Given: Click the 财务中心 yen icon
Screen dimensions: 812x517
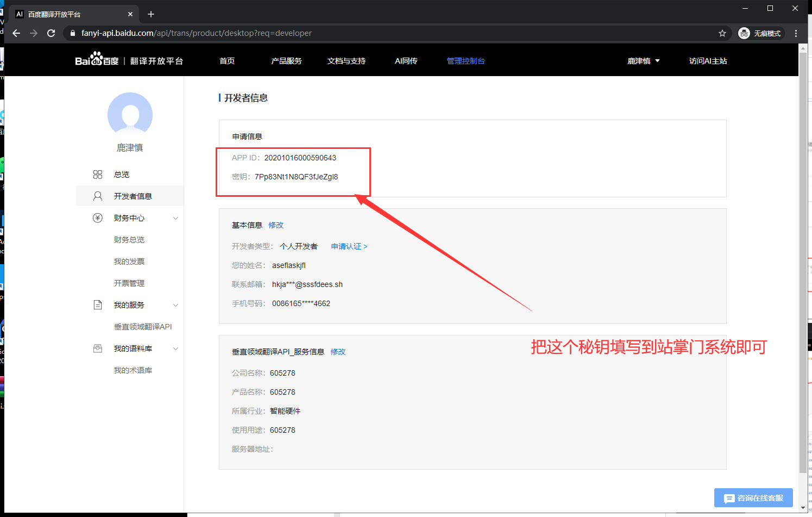Looking at the screenshot, I should (98, 218).
